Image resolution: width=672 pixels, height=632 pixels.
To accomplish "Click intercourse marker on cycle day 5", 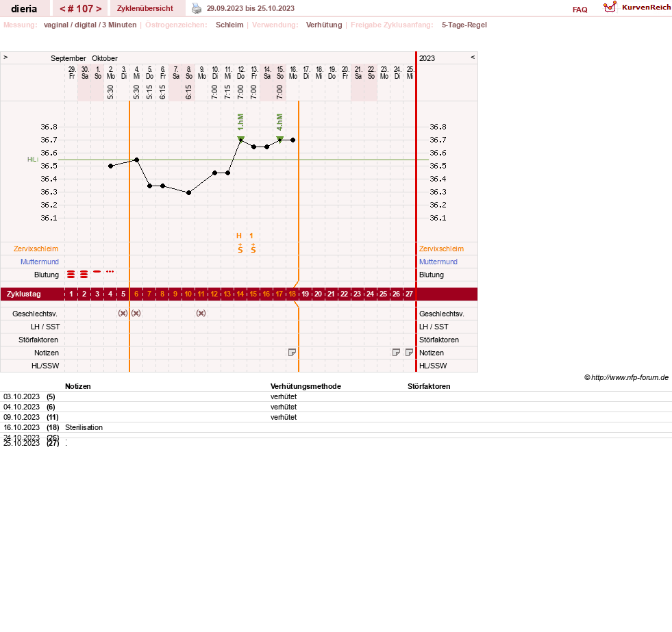I will pos(123,313).
